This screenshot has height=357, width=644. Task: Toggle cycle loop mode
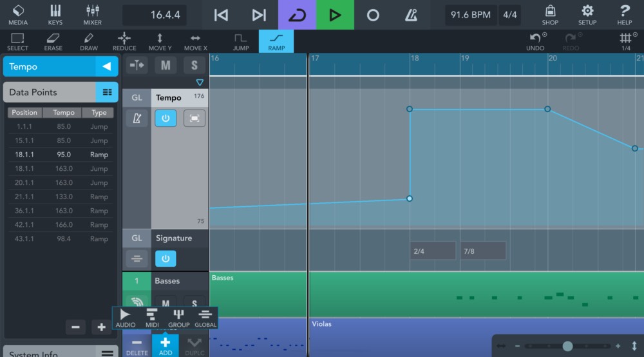pos(297,15)
